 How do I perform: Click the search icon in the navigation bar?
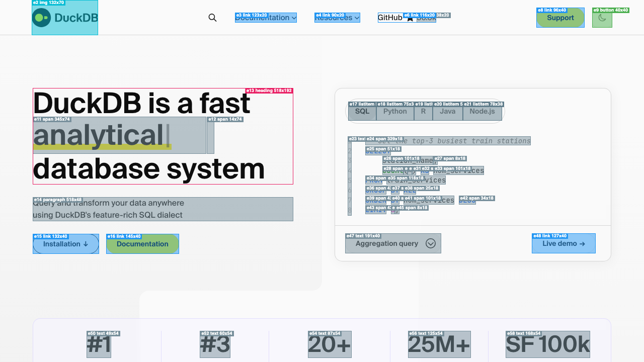point(212,18)
